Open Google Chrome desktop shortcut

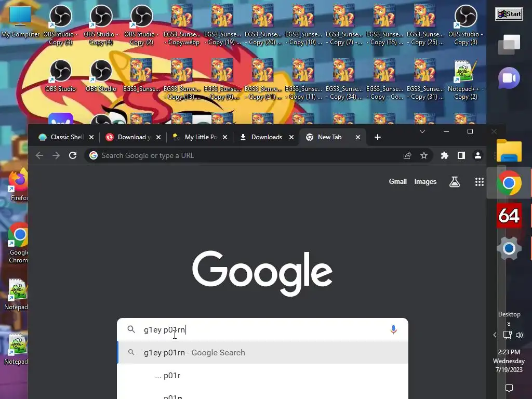[18, 243]
